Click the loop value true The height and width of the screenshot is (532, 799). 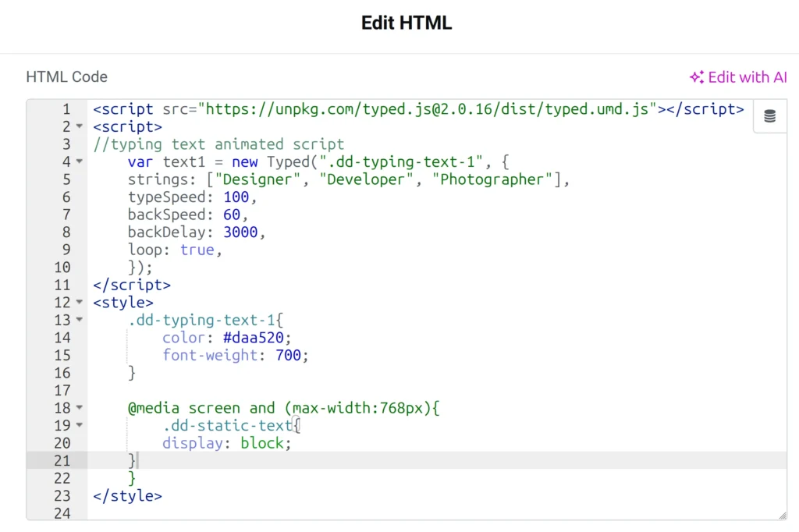197,250
